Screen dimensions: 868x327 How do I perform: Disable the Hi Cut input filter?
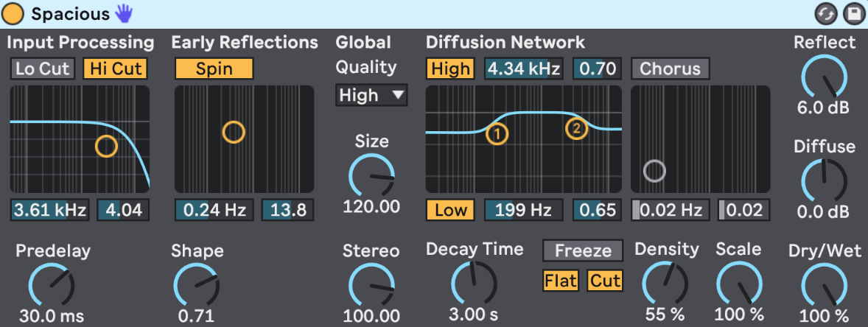116,68
